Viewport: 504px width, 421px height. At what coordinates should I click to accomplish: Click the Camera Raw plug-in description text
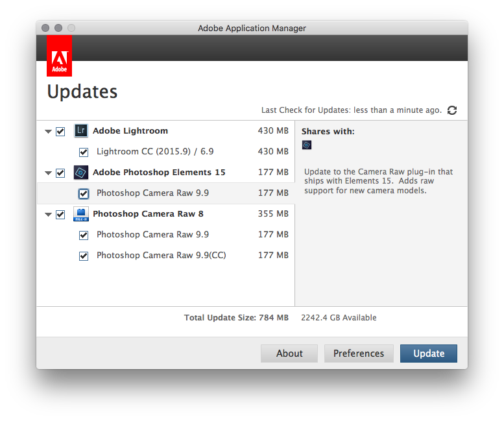(x=379, y=181)
